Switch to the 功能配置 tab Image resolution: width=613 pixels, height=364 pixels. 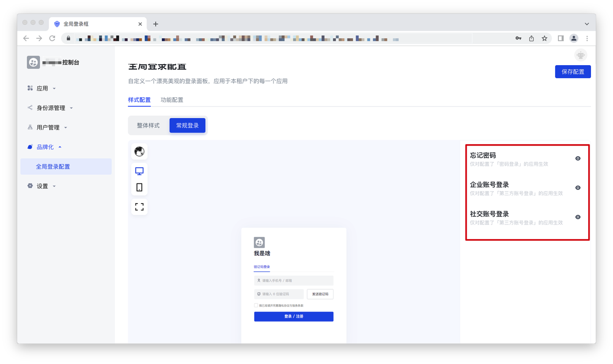172,100
